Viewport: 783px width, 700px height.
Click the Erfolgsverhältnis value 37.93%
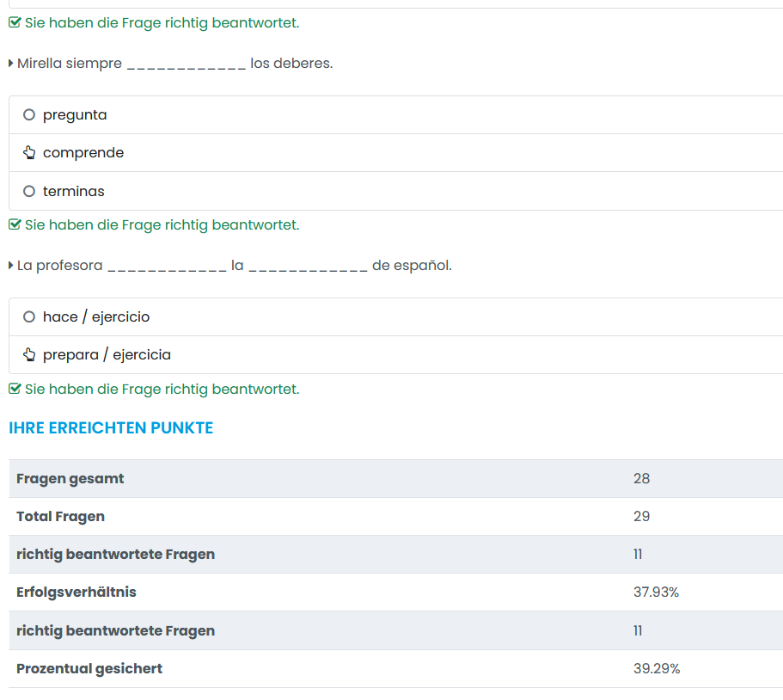656,593
